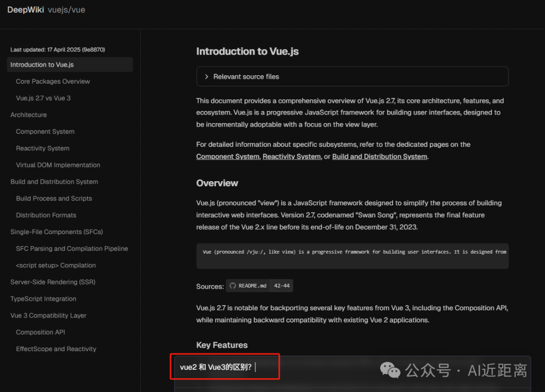Select Introduction to Vue.js in sidebar

tap(70, 65)
